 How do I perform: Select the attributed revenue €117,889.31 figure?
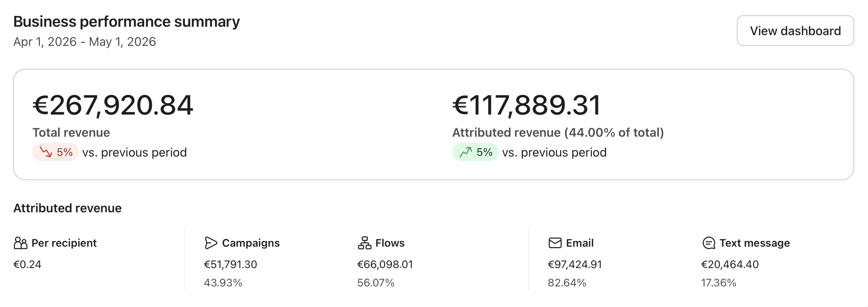[527, 105]
